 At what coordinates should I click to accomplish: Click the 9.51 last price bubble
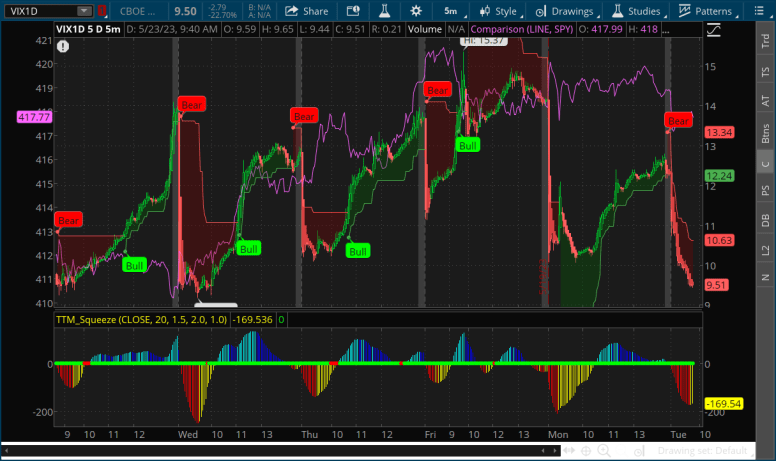pos(716,285)
